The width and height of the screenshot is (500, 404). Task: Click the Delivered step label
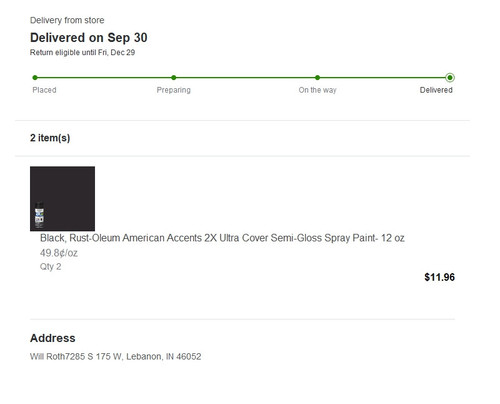(x=436, y=90)
